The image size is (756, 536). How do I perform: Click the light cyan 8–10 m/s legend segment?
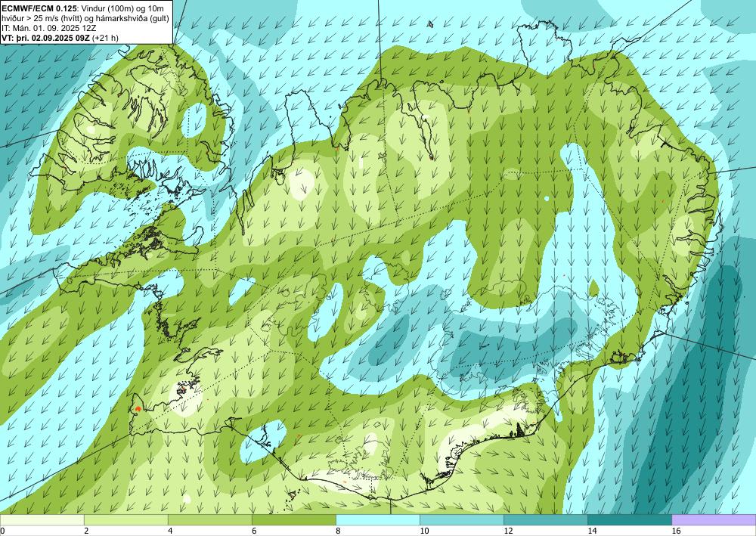pyautogui.click(x=378, y=519)
